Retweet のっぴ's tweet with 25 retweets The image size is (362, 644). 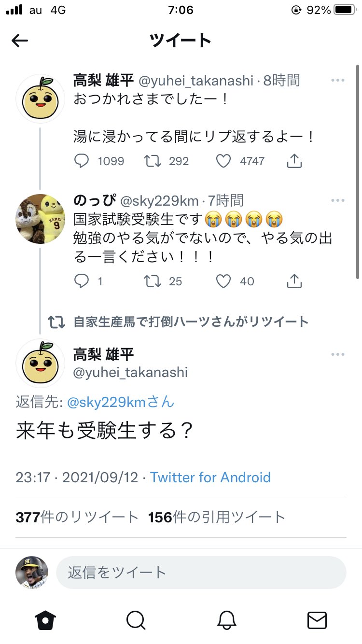click(153, 281)
